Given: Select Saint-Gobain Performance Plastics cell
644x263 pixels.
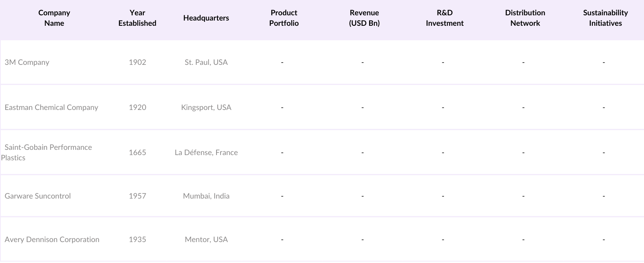Looking at the screenshot, I should tap(48, 152).
